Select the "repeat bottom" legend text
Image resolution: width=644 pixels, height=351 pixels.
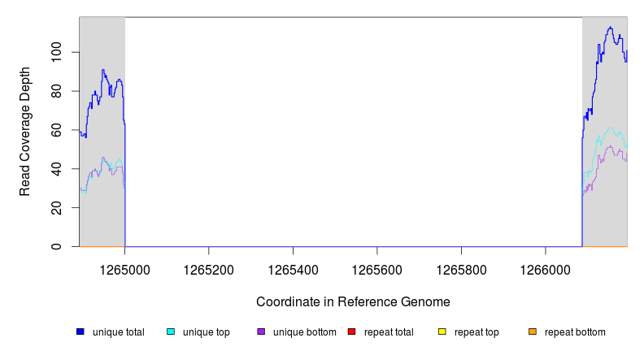[x=575, y=332]
